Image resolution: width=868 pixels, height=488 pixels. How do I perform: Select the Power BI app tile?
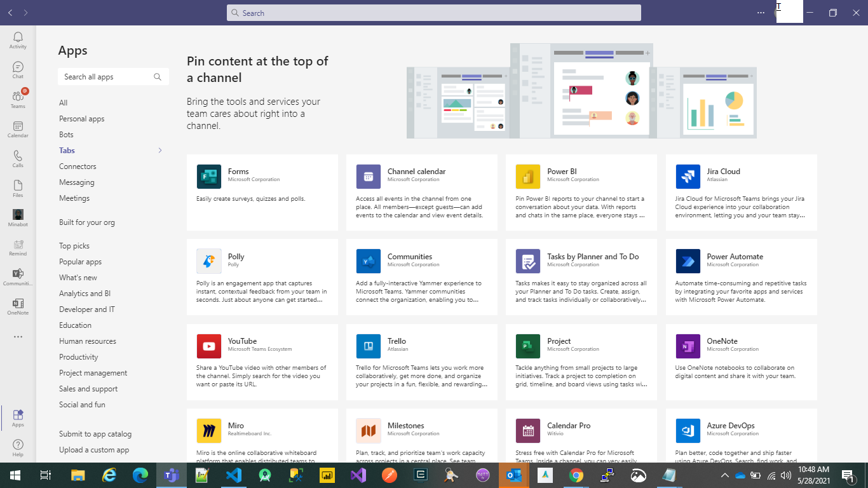click(x=581, y=192)
